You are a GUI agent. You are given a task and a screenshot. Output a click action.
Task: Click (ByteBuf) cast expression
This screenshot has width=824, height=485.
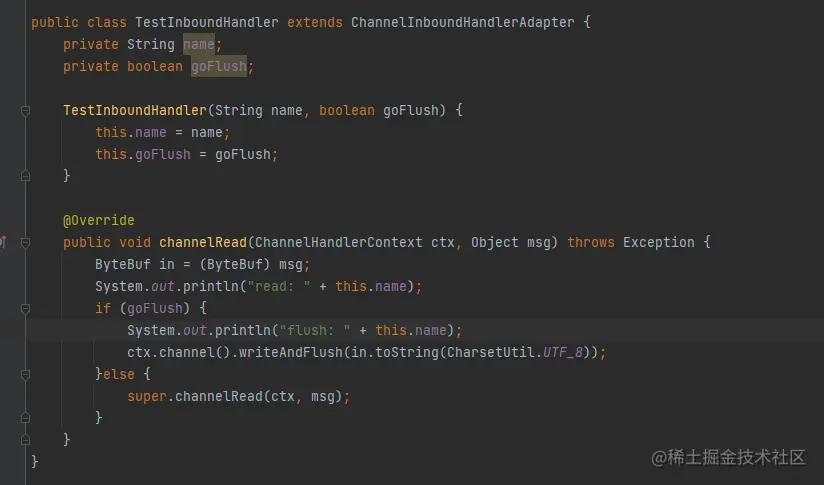click(x=235, y=264)
